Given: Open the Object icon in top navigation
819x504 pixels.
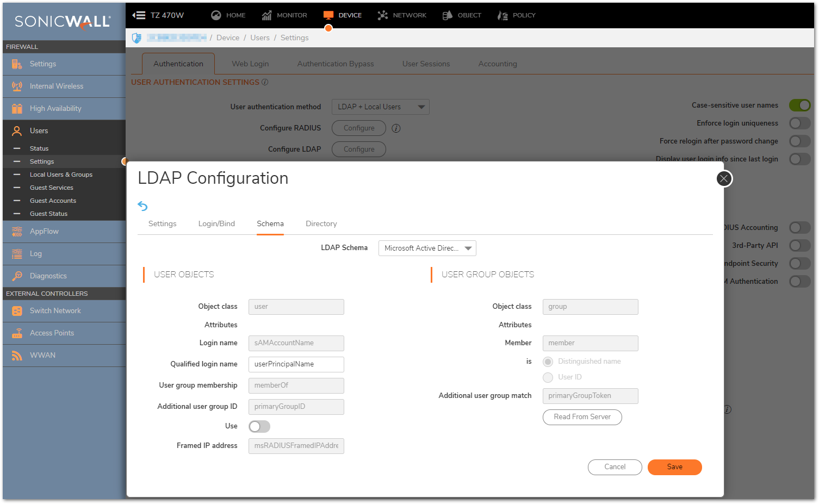Looking at the screenshot, I should [x=448, y=15].
